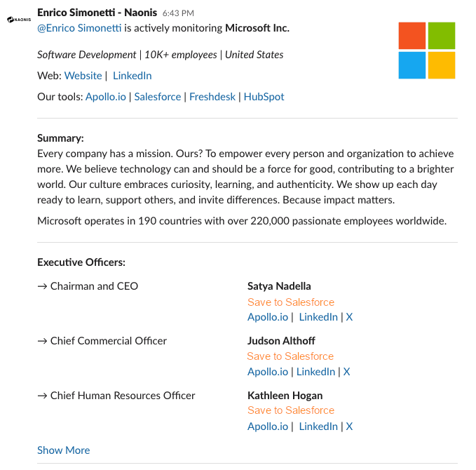Open Satya Nadella's LinkedIn profile
This screenshot has width=476, height=470.
pos(318,317)
